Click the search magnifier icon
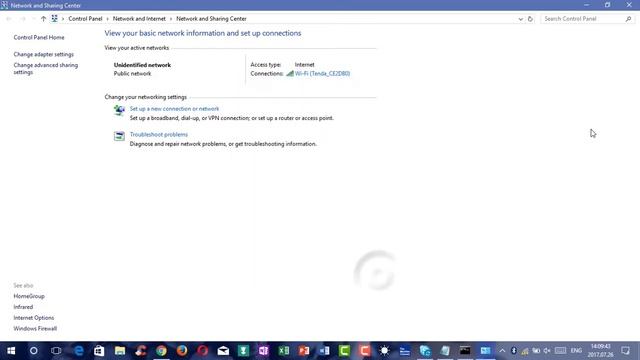 [x=628, y=19]
